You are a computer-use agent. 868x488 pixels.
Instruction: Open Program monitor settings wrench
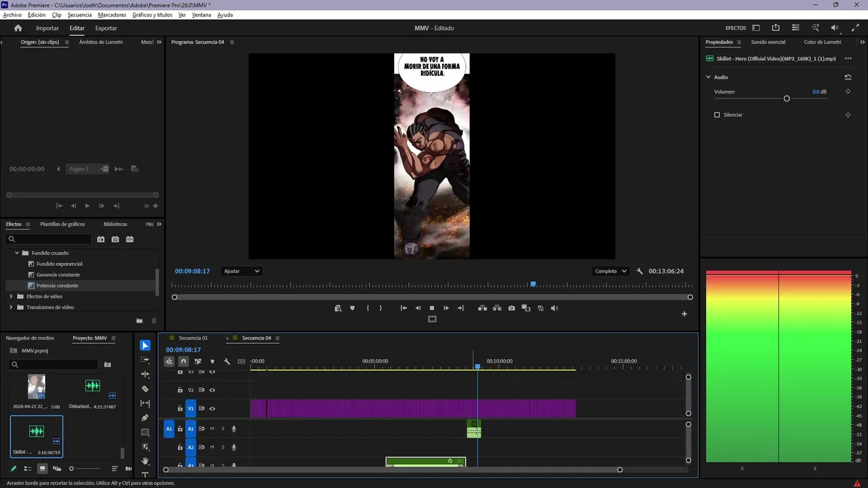point(639,271)
